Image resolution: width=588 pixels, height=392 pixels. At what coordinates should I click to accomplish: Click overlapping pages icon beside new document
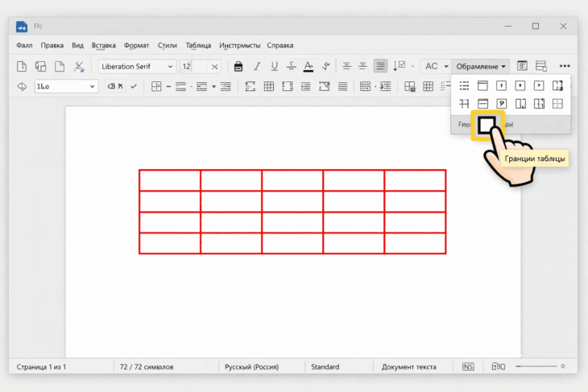40,66
